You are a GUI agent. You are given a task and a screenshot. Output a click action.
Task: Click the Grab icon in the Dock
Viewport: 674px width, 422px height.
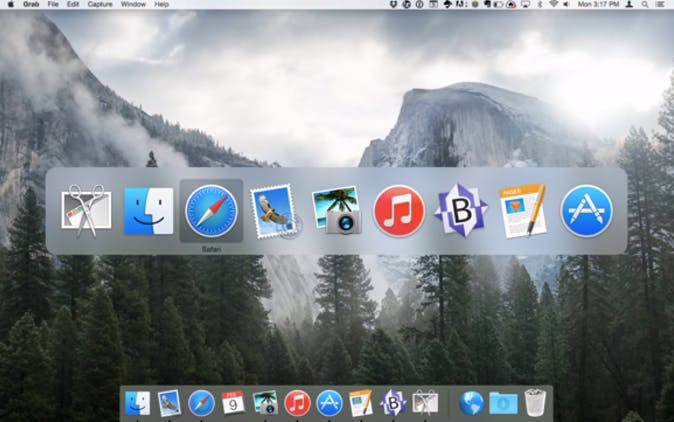point(425,403)
